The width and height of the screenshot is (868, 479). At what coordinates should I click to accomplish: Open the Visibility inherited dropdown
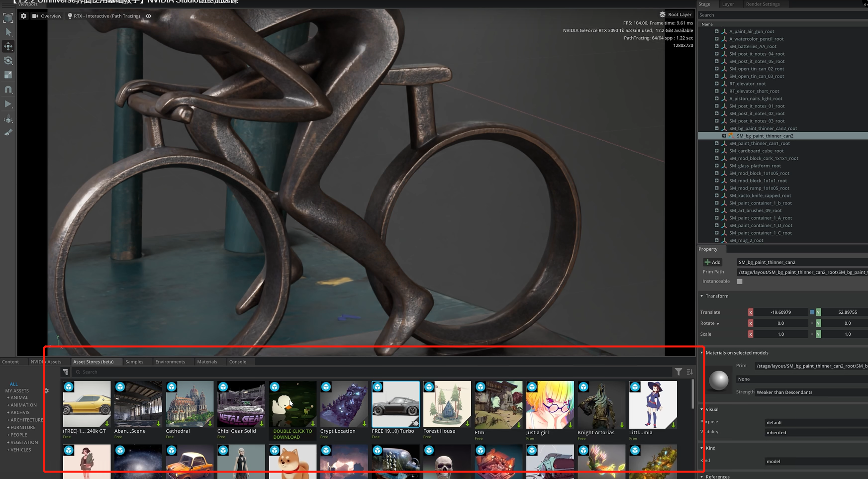click(x=816, y=433)
